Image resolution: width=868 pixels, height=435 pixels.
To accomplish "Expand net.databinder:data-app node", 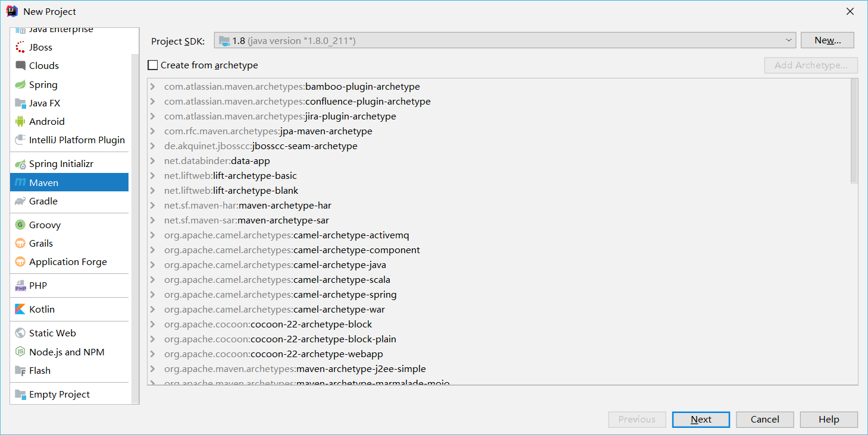I will click(x=153, y=161).
